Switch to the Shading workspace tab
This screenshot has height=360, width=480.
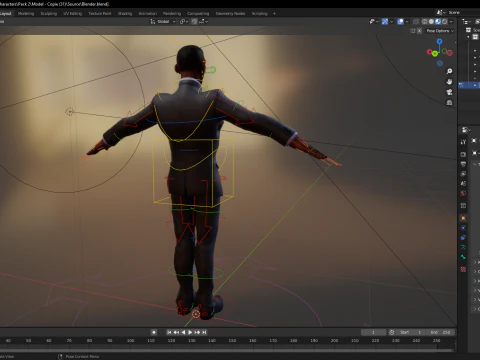[x=125, y=14]
